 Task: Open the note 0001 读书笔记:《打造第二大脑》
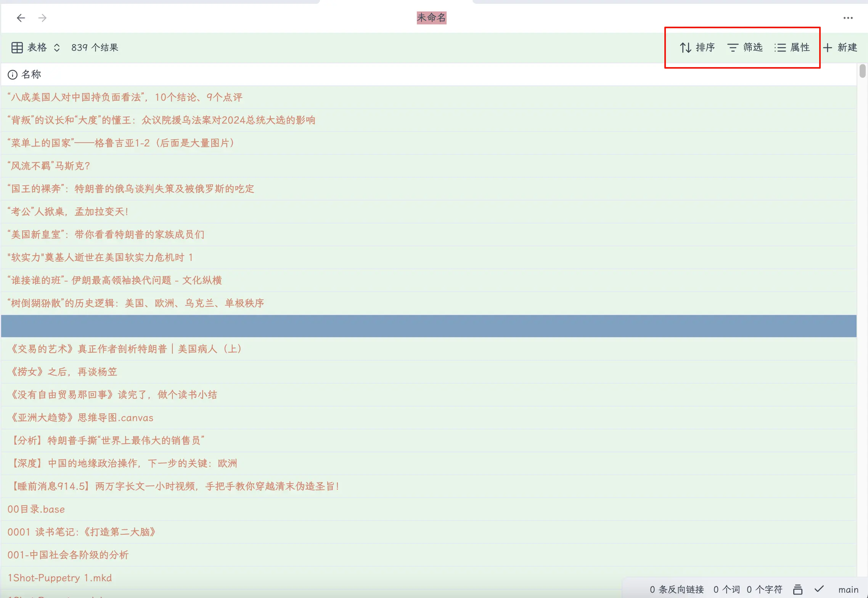point(82,532)
